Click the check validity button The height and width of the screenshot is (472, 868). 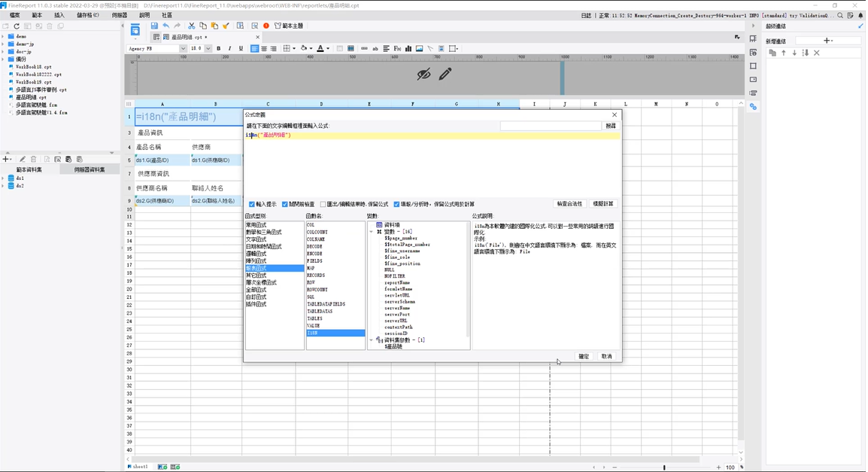[569, 204]
